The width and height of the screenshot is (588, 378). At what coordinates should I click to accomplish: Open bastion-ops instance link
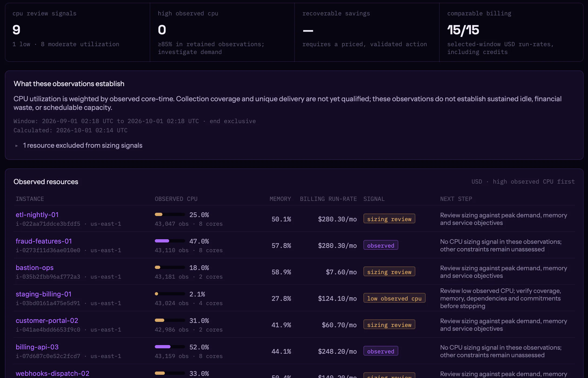(x=35, y=268)
